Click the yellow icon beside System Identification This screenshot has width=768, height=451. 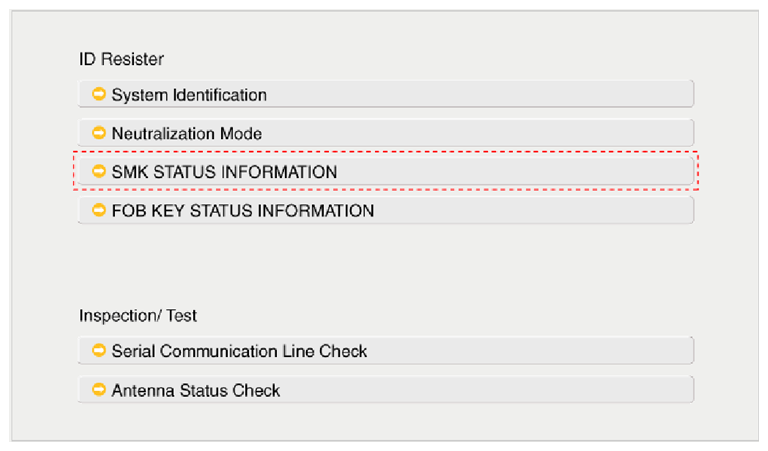coord(99,95)
